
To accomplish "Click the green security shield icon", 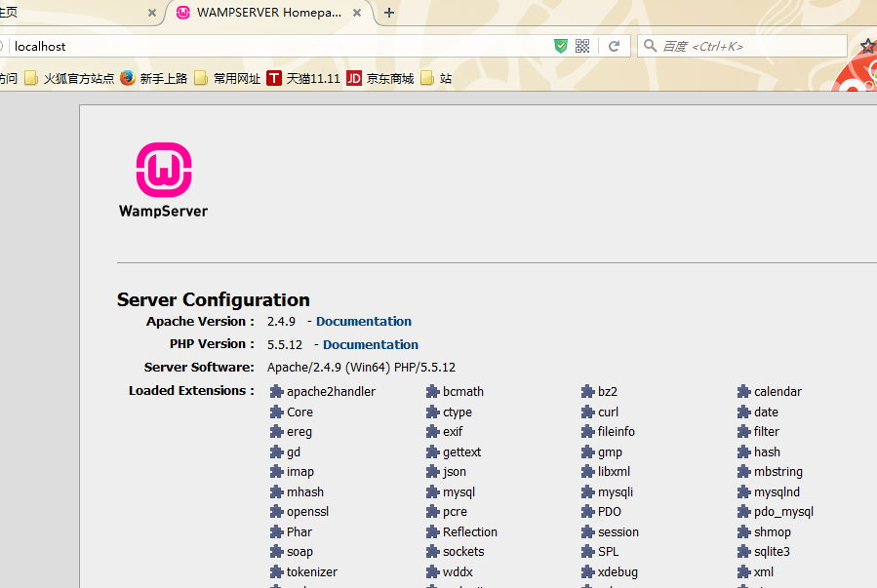I will point(560,47).
